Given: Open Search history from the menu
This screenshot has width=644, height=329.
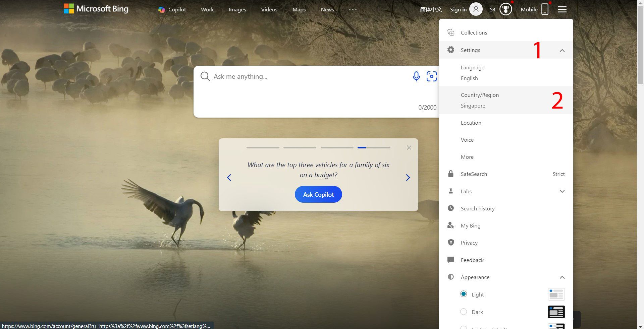Looking at the screenshot, I should click(x=478, y=208).
